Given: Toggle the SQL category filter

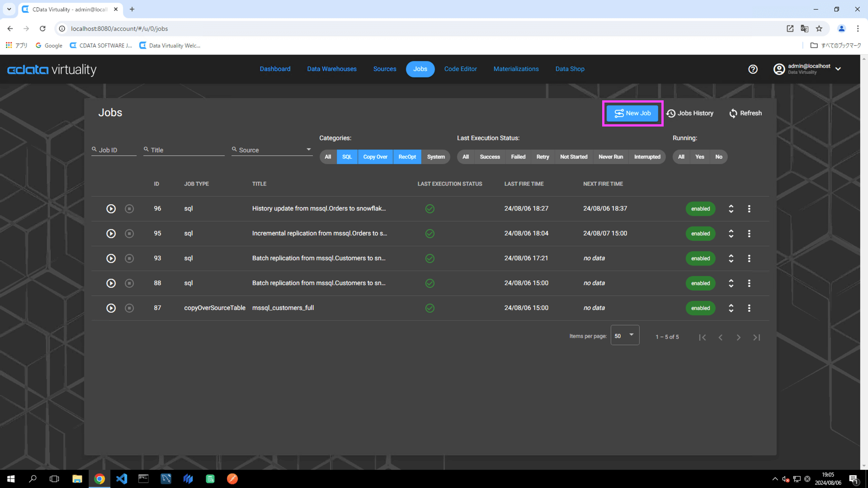Looking at the screenshot, I should pyautogui.click(x=347, y=157).
